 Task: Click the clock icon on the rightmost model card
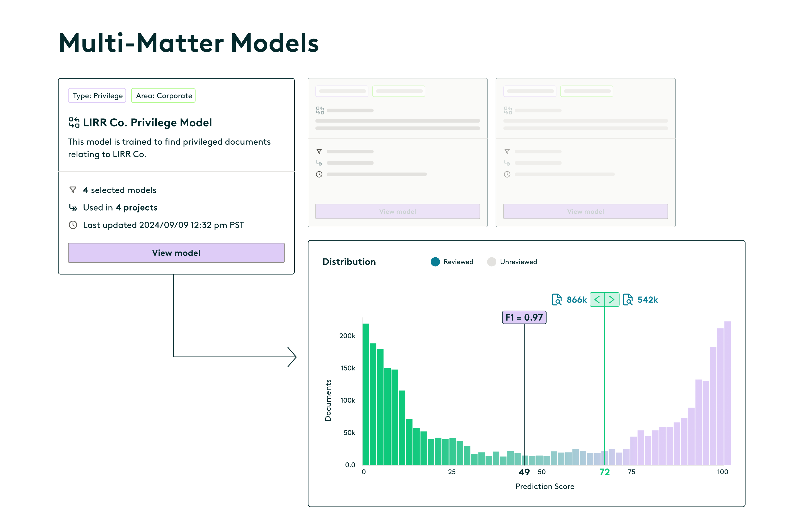pos(508,174)
